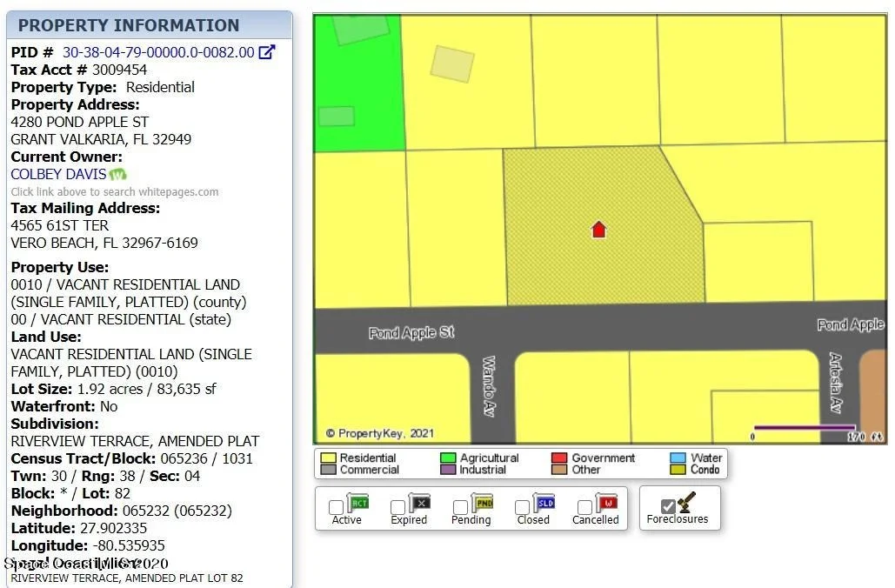
Task: Click the whitepages icon next to Colbey Davis
Action: point(117,174)
